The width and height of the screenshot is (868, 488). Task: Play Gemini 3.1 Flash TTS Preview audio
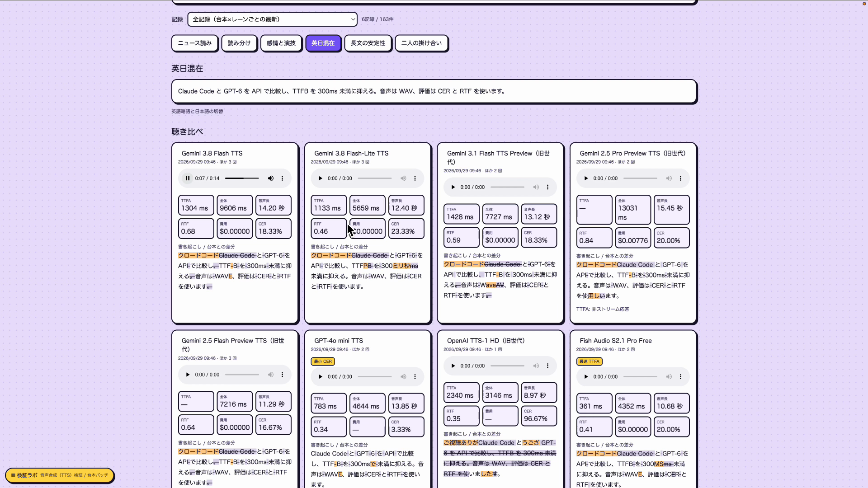point(453,187)
